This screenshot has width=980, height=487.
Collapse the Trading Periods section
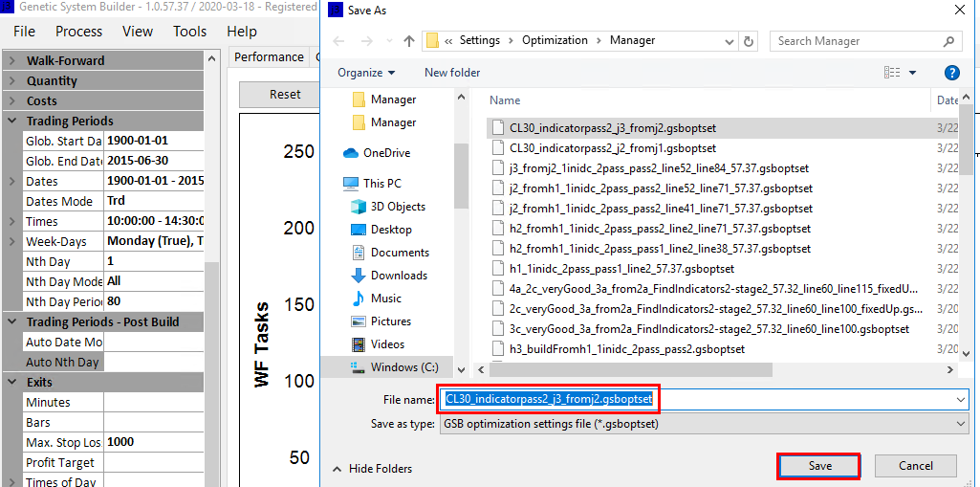coord(11,122)
